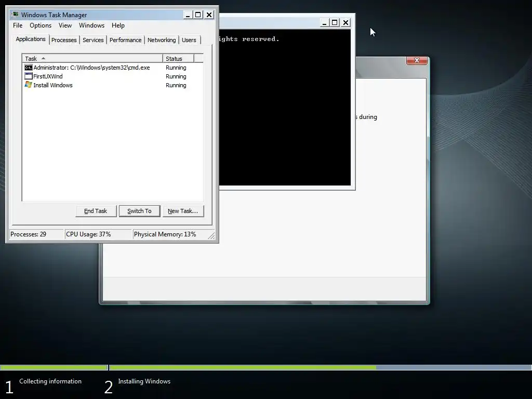532x399 pixels.
Task: Close the Install Windows dialog with red X
Action: (x=417, y=60)
